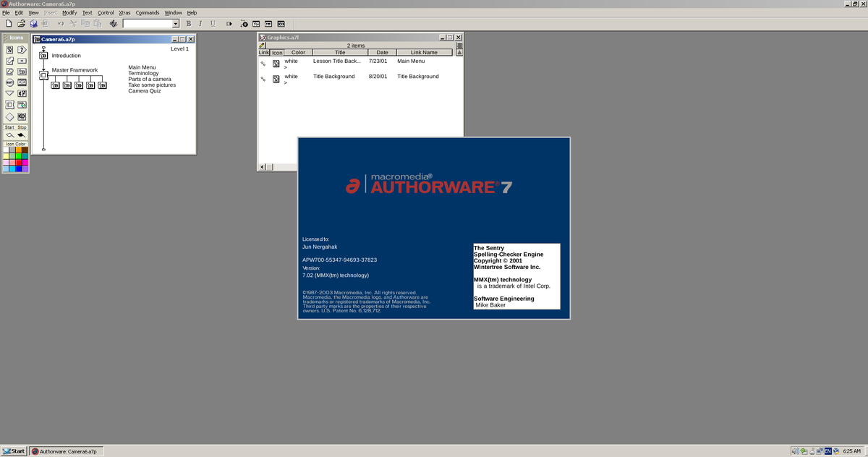Click the Undo toolbar button

pos(61,23)
